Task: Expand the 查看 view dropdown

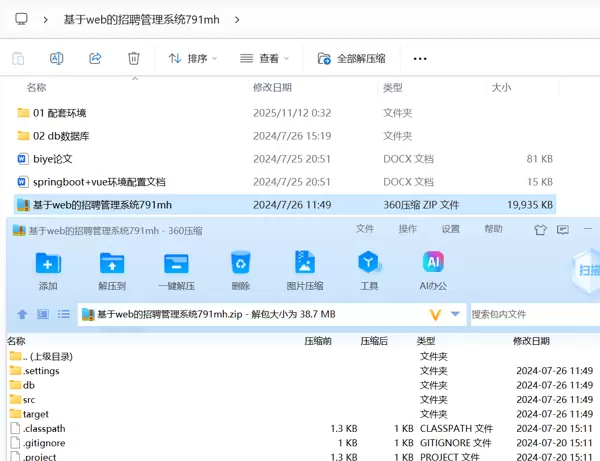Action: coord(265,59)
